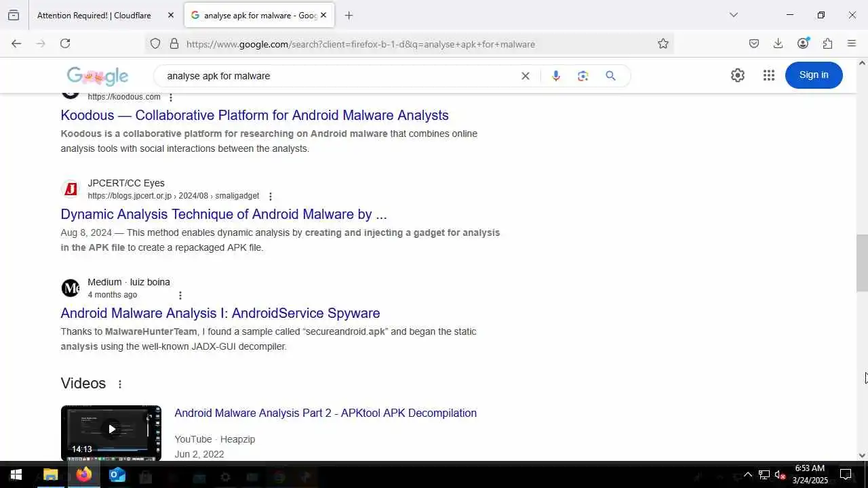Open the Firefox application menu
This screenshot has height=488, width=868.
click(x=852, y=43)
